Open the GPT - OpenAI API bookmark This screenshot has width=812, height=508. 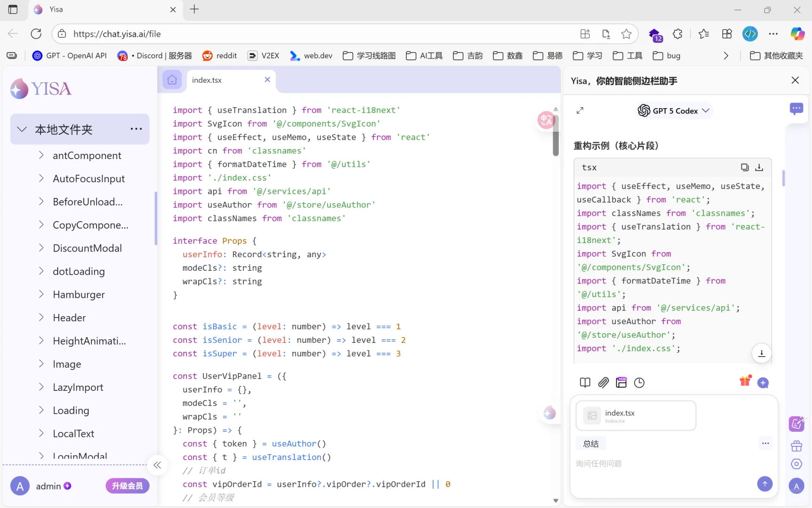[70, 56]
